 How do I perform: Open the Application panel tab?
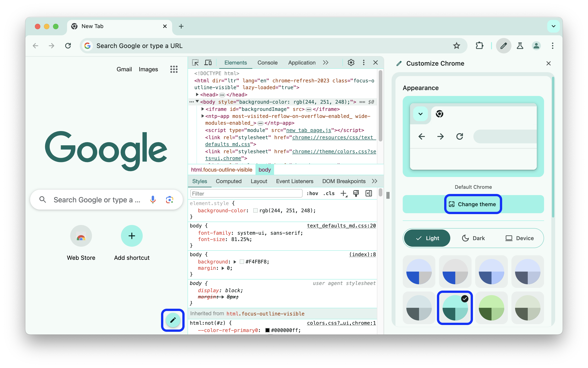click(302, 62)
